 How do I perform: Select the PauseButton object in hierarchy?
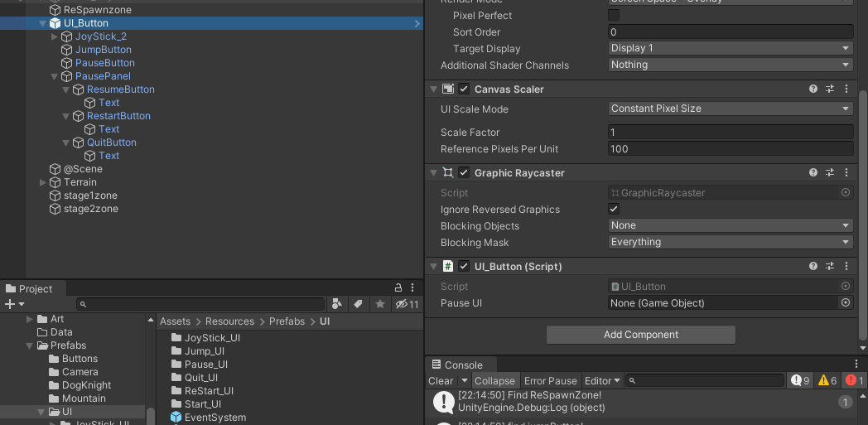[x=105, y=63]
